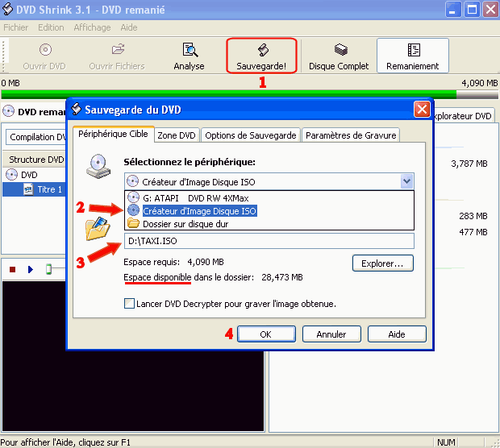Play the preview with blue arrow
Image resolution: width=500 pixels, height=448 pixels.
(x=31, y=270)
